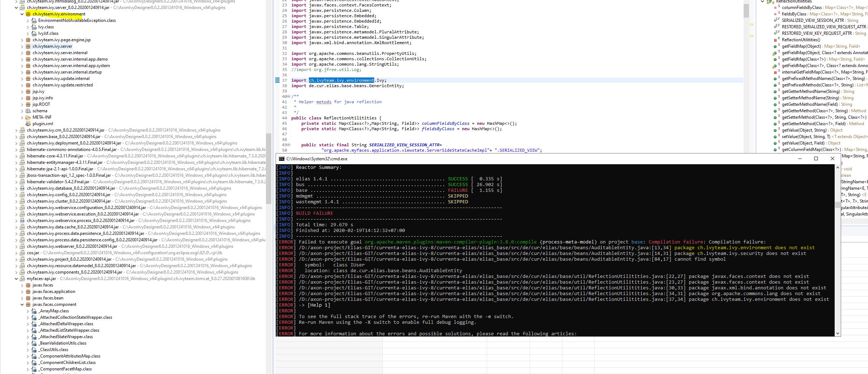The image size is (868, 374).
Task: Select _AttachedDeltaWrapper.class in the tree
Action: point(66,324)
